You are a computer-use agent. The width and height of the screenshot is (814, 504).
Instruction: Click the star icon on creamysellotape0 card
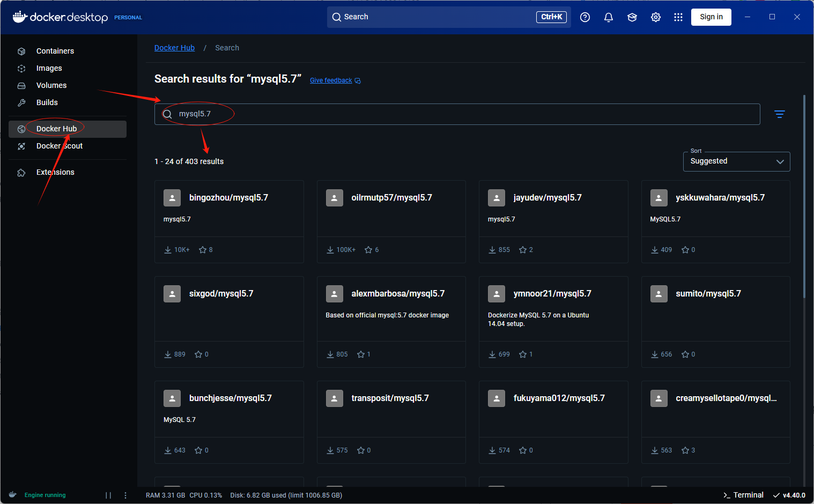pyautogui.click(x=685, y=450)
